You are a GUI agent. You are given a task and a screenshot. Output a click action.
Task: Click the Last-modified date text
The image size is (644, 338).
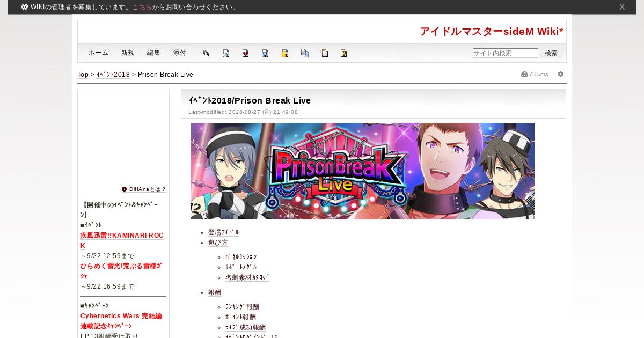click(x=243, y=112)
